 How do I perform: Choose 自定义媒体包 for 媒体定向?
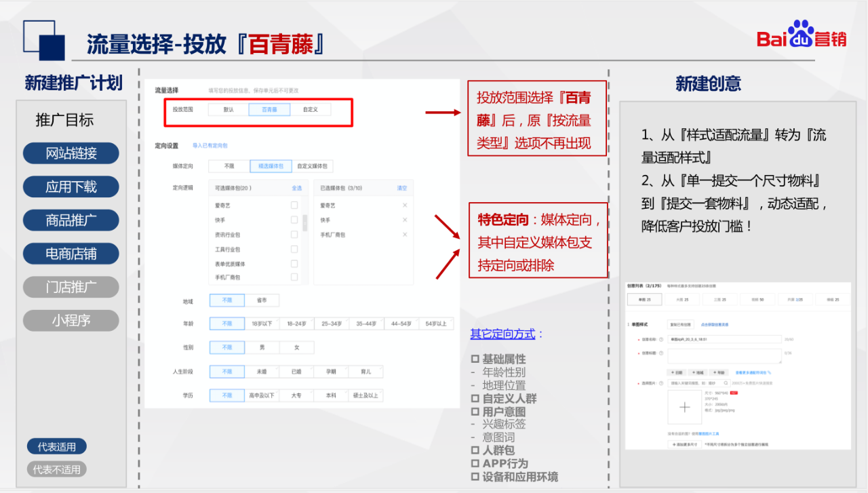pos(313,166)
